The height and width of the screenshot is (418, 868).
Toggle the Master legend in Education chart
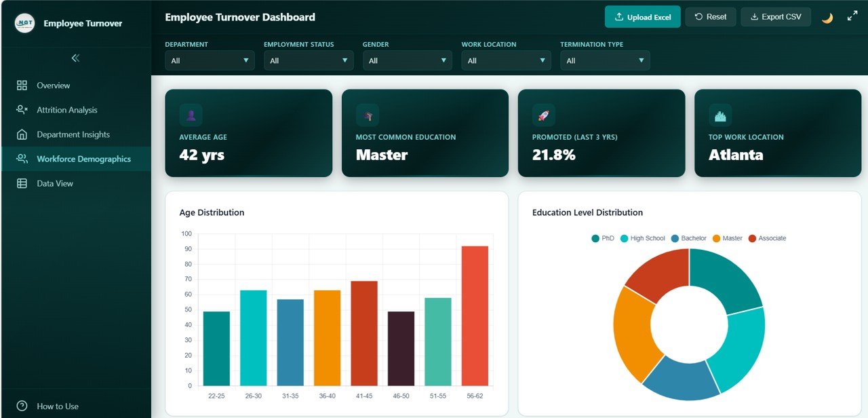728,238
